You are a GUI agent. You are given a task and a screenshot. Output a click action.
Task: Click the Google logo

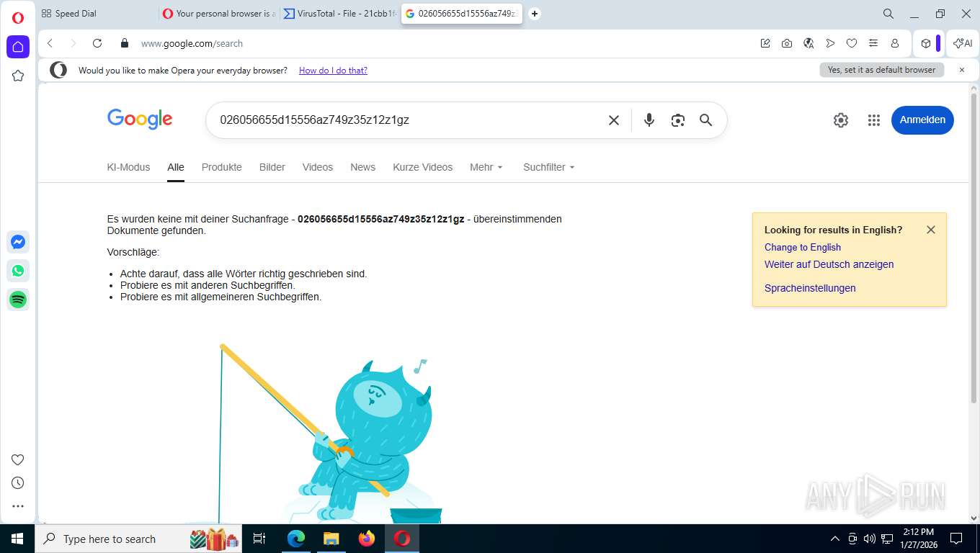[x=140, y=120]
